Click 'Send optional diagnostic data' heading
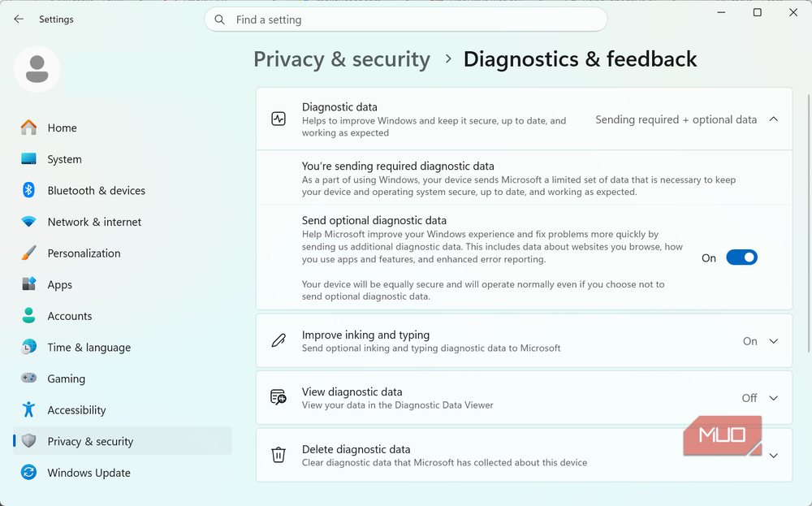Viewport: 812px width, 506px height. pos(374,221)
